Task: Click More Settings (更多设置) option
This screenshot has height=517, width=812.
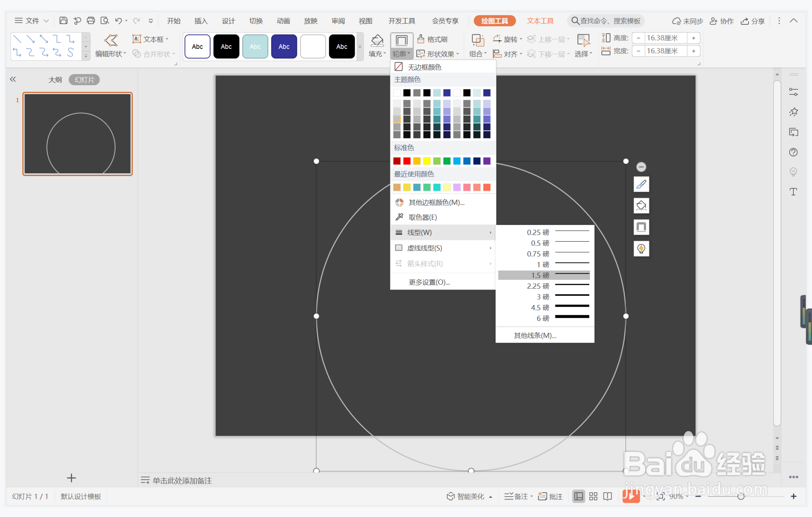Action: coord(429,282)
